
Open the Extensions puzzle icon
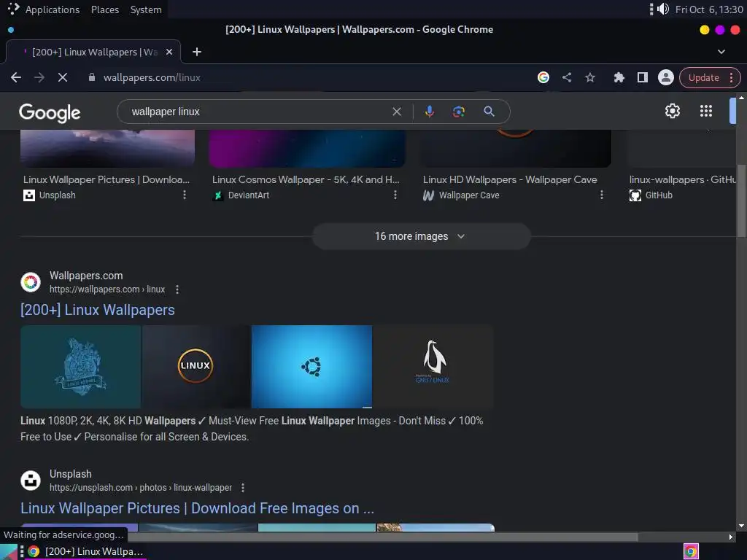click(619, 77)
